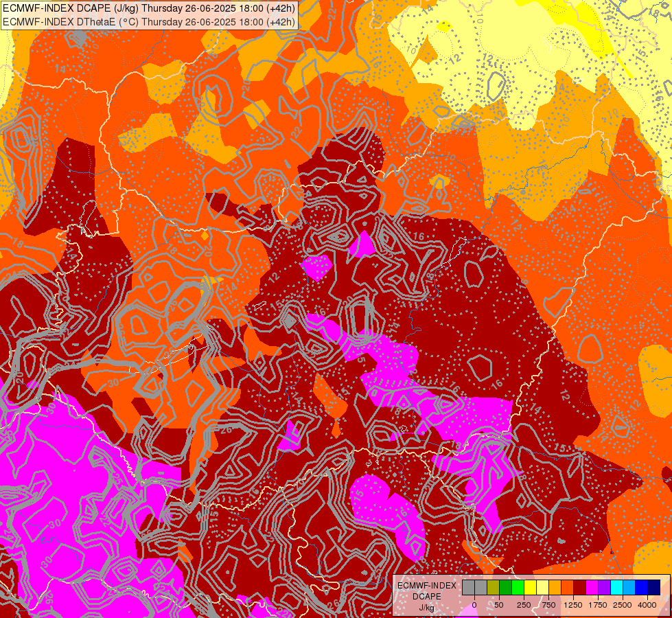The width and height of the screenshot is (672, 618).
Task: Click the legend value 4000
Action: click(x=647, y=605)
